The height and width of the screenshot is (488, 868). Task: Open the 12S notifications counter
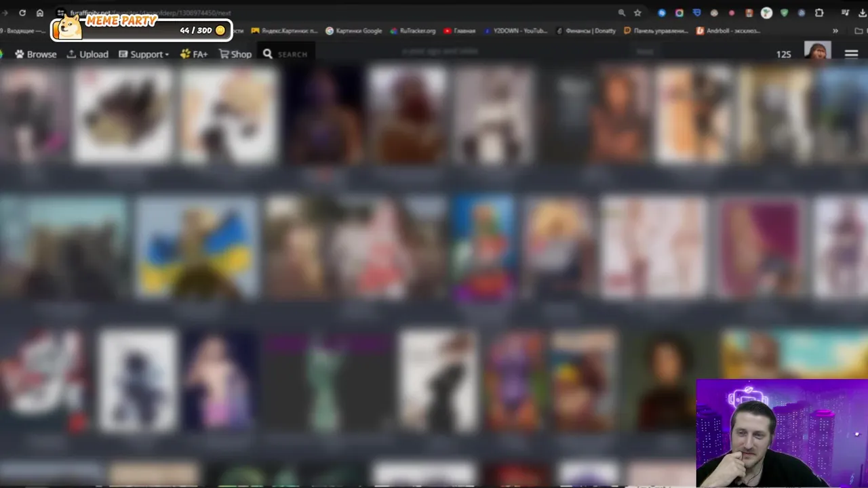coord(784,54)
